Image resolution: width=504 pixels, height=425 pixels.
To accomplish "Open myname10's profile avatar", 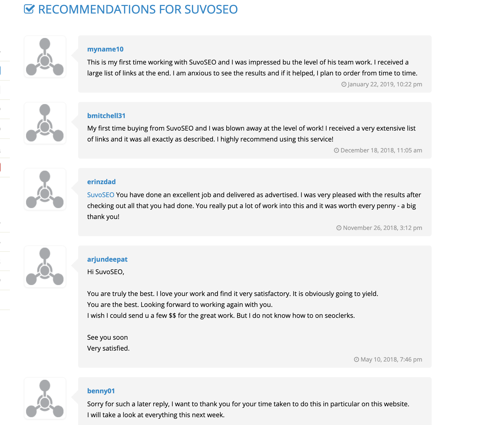I will (x=45, y=57).
